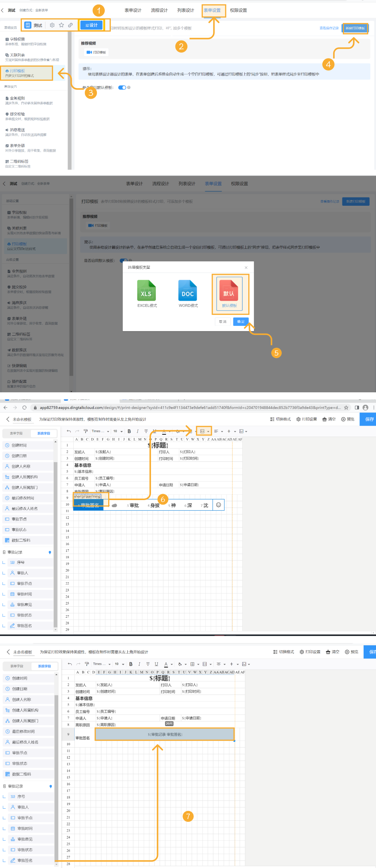
Task: Switch to the highlighted 表单设置 tab
Action: point(212,11)
